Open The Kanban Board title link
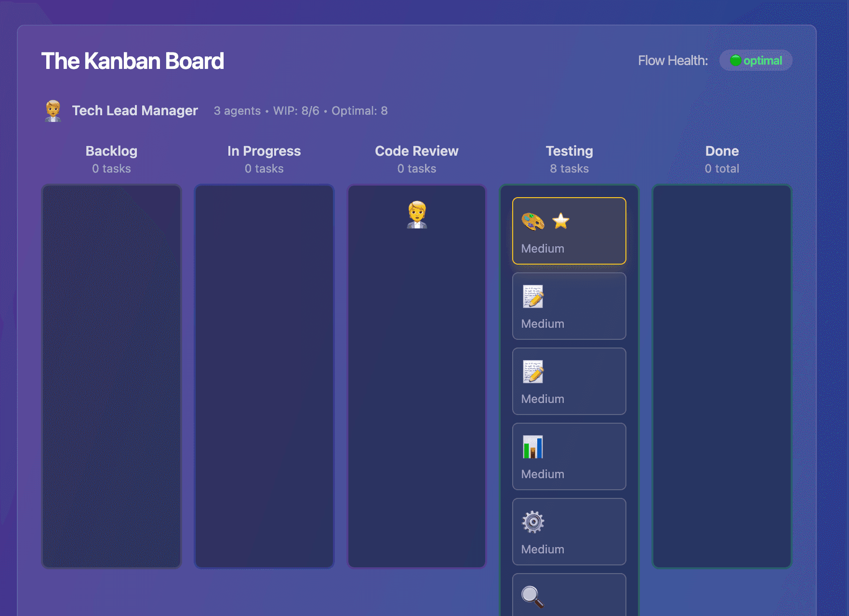 (133, 61)
